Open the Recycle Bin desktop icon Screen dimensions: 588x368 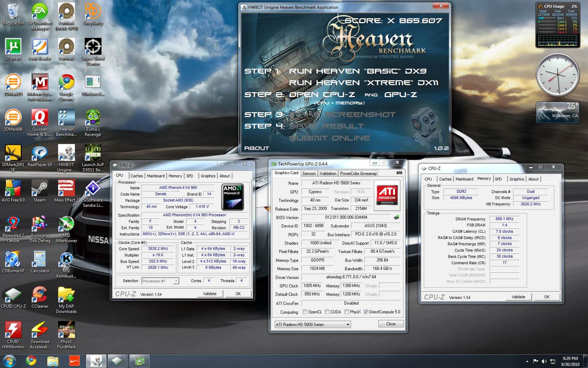click(x=13, y=14)
